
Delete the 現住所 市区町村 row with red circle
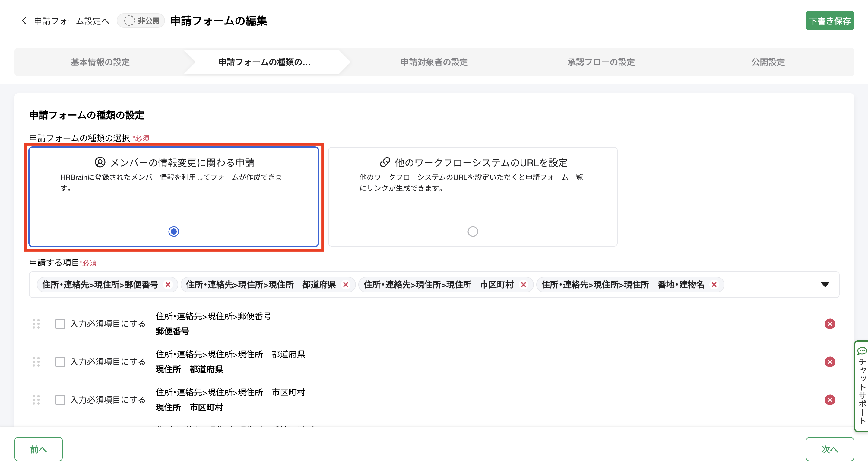coord(829,400)
